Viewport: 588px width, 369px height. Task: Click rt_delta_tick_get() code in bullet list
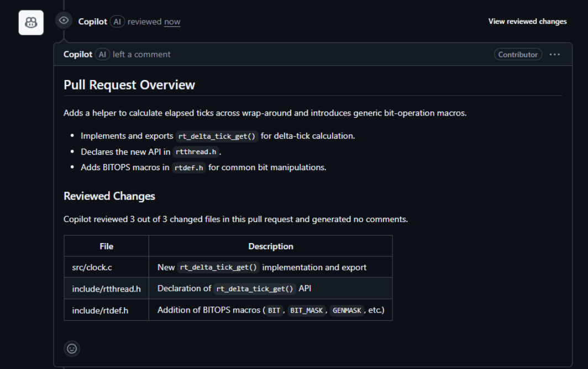217,136
